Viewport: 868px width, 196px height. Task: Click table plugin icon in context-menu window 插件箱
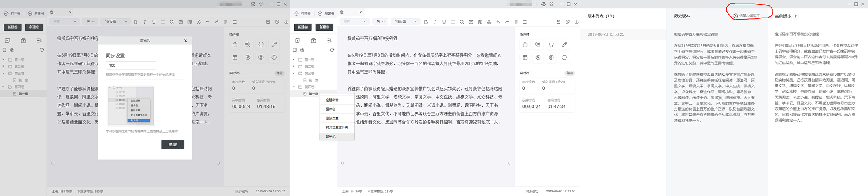[525, 57]
